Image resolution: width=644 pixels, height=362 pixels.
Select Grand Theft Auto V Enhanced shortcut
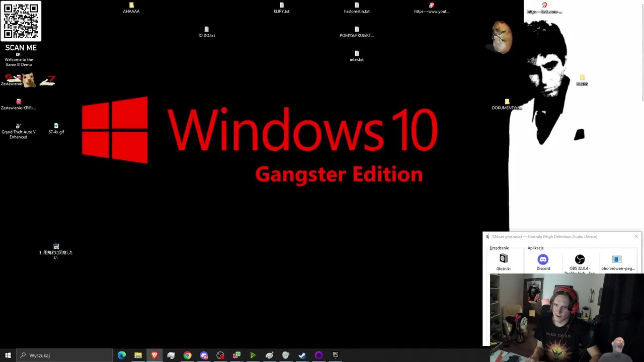[x=19, y=131]
